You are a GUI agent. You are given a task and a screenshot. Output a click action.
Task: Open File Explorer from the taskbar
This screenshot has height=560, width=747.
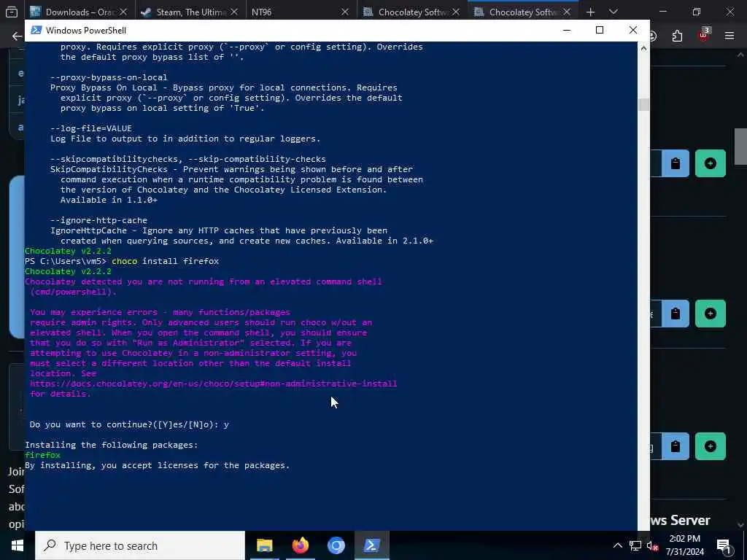point(264,545)
